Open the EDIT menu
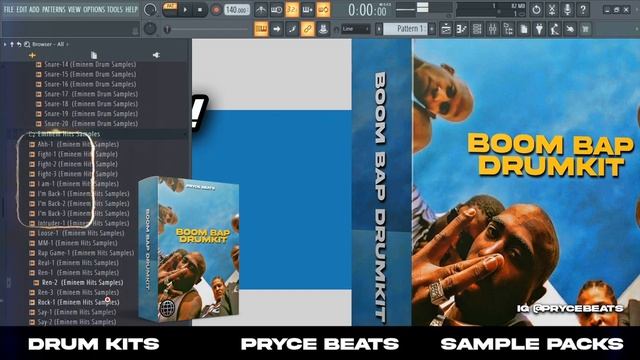 click(22, 9)
